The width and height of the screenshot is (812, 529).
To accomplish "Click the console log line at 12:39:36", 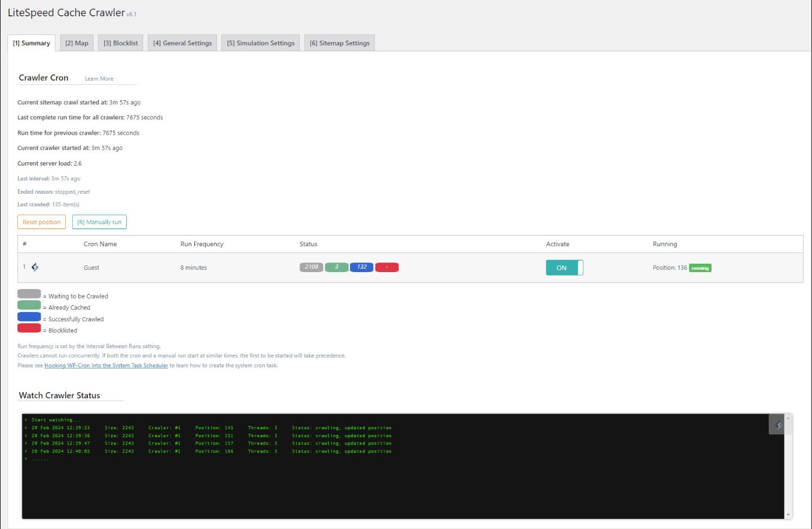I will 208,435.
